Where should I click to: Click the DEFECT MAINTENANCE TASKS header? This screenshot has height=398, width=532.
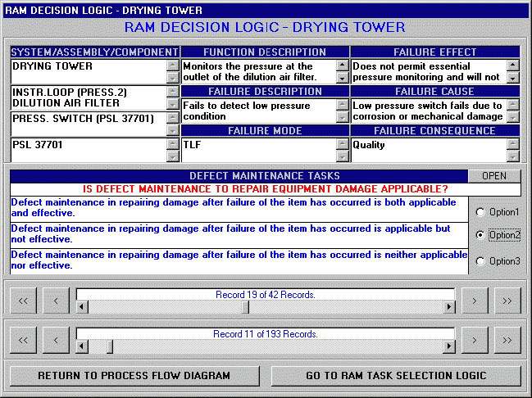pyautogui.click(x=239, y=176)
